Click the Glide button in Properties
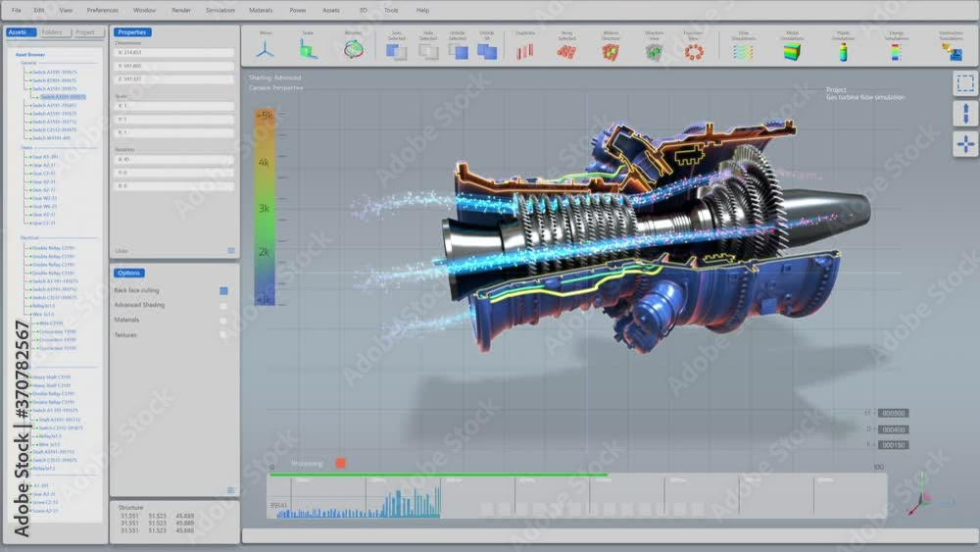The height and width of the screenshot is (552, 980). (x=122, y=251)
